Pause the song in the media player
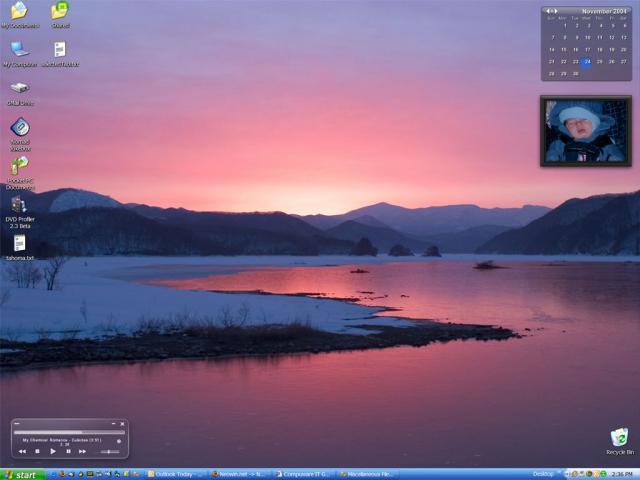 click(x=68, y=451)
